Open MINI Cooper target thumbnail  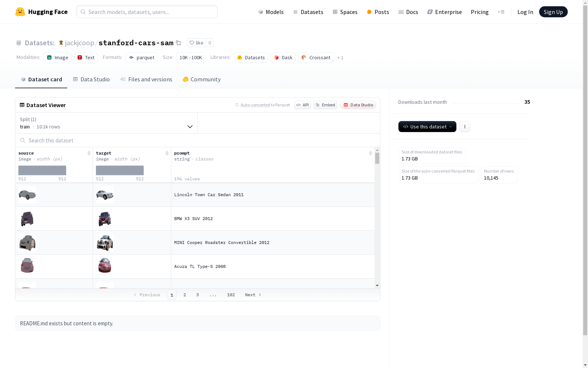(105, 243)
